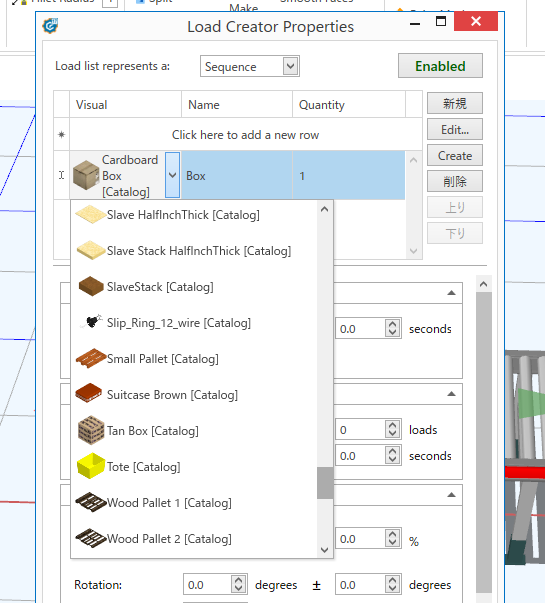Click the Rotation plus-minus tolerance field

point(360,585)
